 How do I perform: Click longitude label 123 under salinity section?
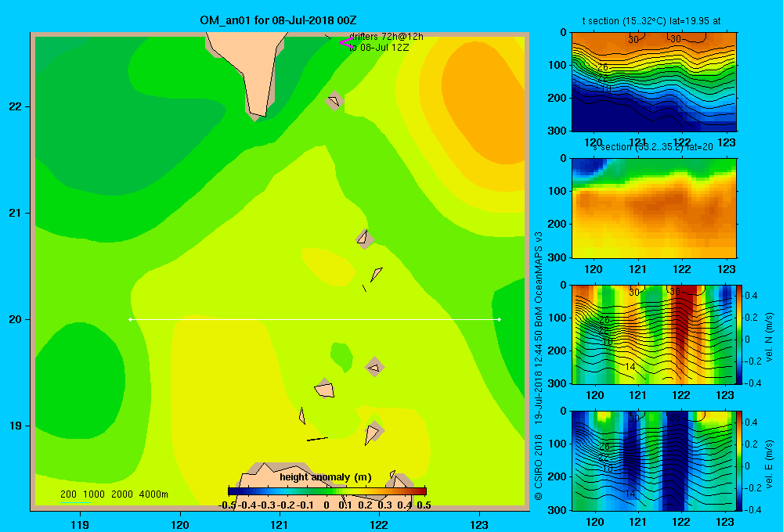(726, 269)
